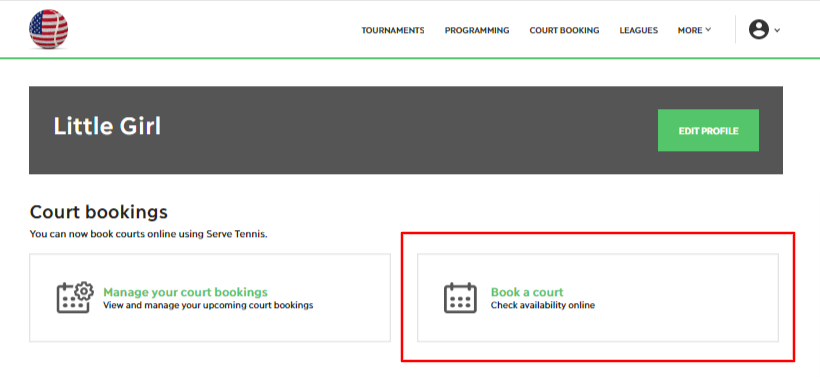The width and height of the screenshot is (820, 391).
Task: Open the TOURNAMENTS menu item
Action: click(x=393, y=30)
